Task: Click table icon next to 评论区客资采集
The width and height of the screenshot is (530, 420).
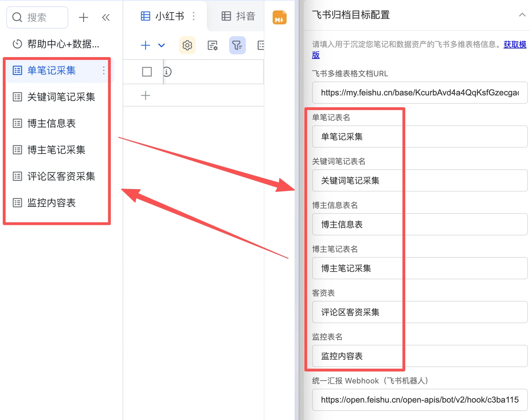Action: [x=17, y=176]
